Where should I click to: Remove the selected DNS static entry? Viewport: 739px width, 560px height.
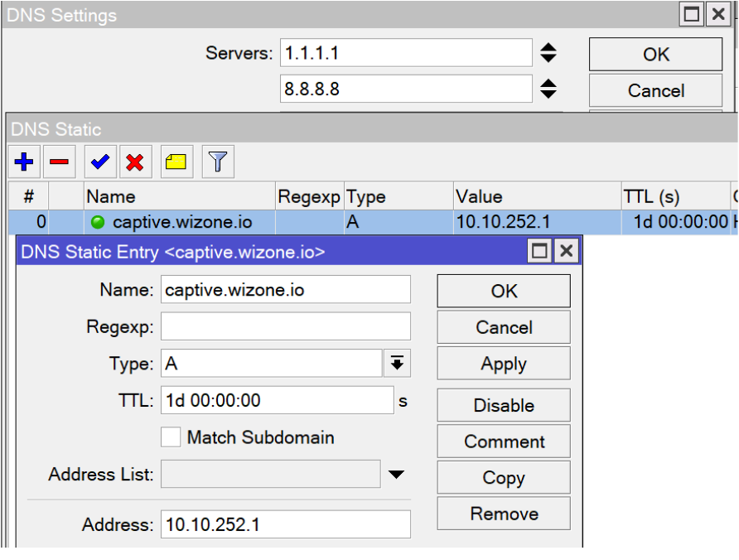(x=57, y=161)
